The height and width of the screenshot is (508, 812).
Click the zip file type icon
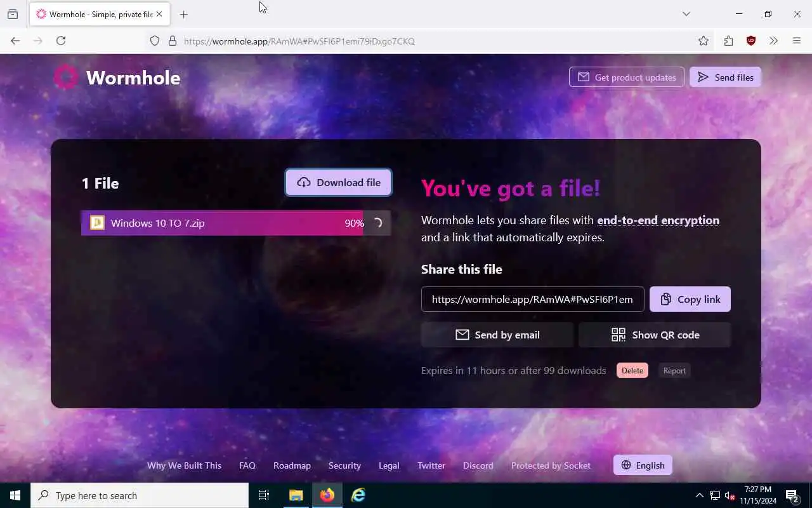tap(97, 223)
